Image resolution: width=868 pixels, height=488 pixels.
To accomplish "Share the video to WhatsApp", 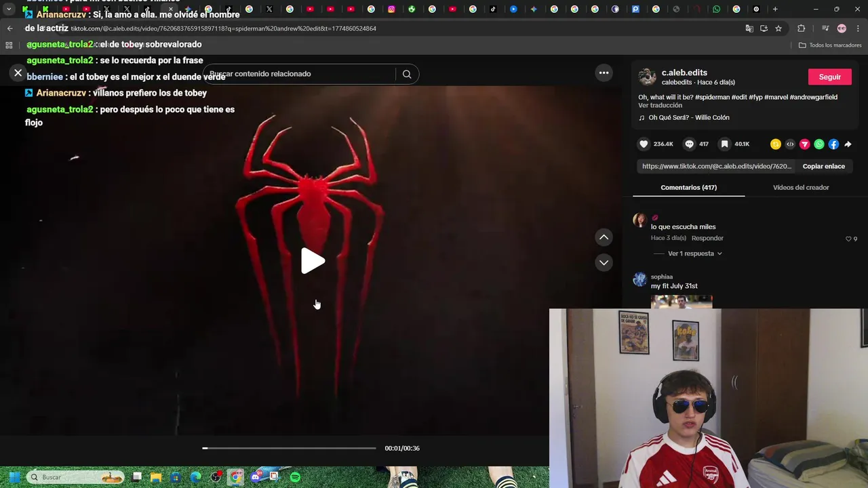I will (x=819, y=144).
